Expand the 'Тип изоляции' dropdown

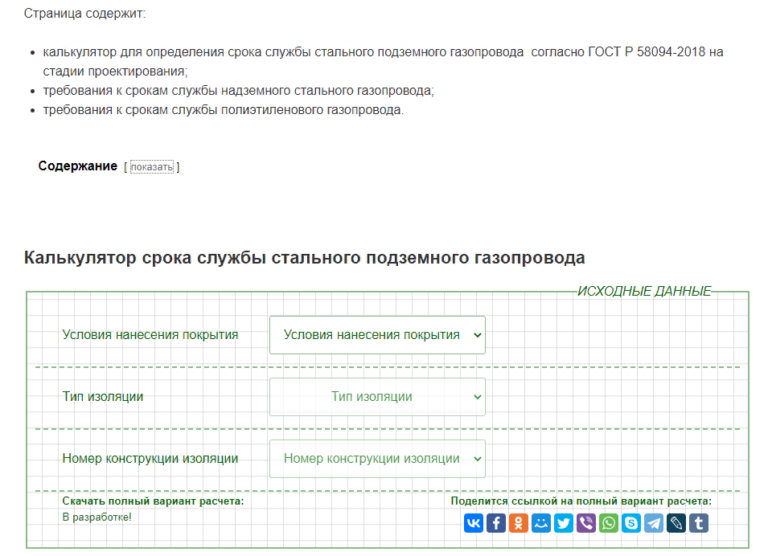[377, 397]
